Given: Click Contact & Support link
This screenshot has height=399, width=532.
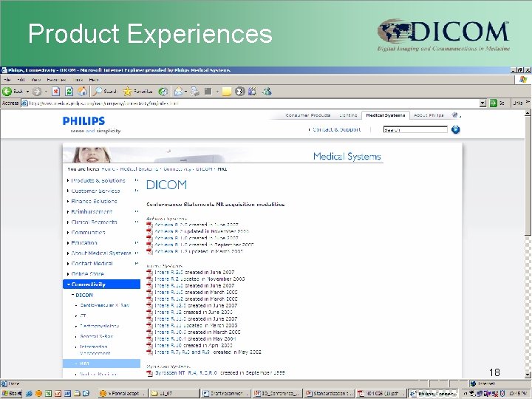Looking at the screenshot, I should pyautogui.click(x=336, y=129).
